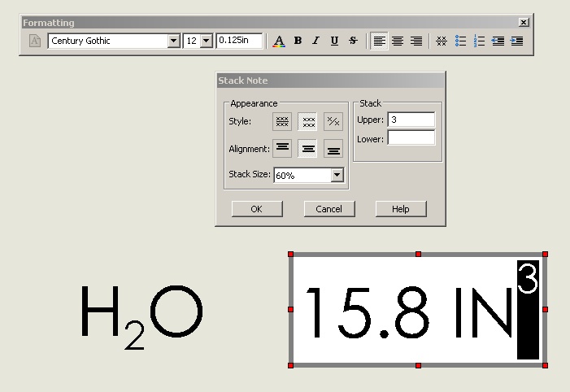Click the Century Gothic font name field

click(x=108, y=41)
